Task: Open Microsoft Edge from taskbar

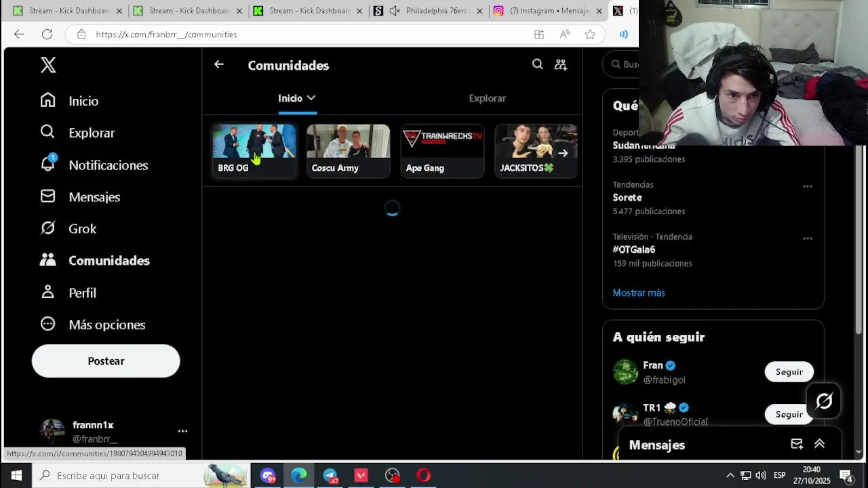Action: pyautogui.click(x=298, y=475)
